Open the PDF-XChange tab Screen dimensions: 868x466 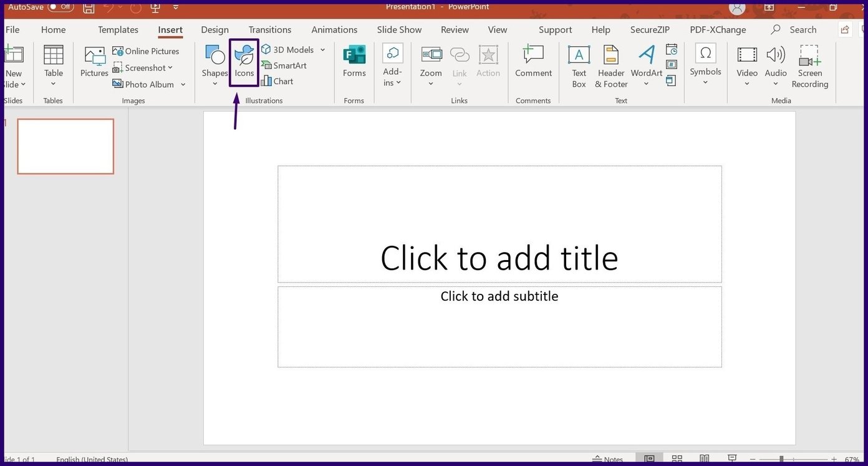(x=718, y=29)
